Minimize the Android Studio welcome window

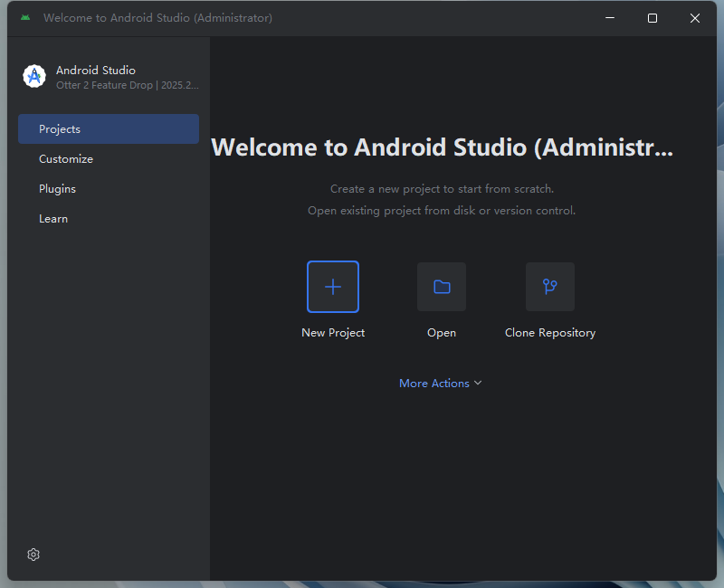pos(610,17)
